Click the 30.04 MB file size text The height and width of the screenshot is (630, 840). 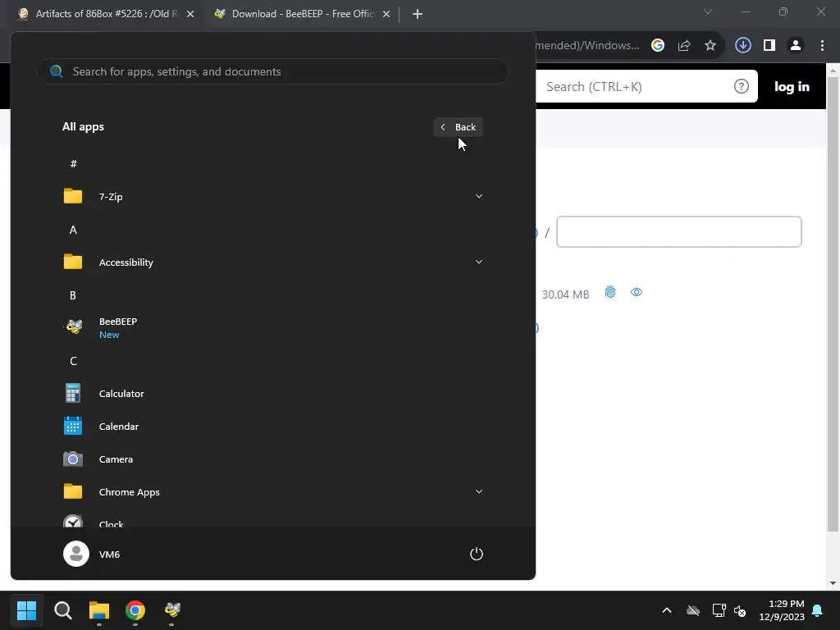[x=565, y=294]
